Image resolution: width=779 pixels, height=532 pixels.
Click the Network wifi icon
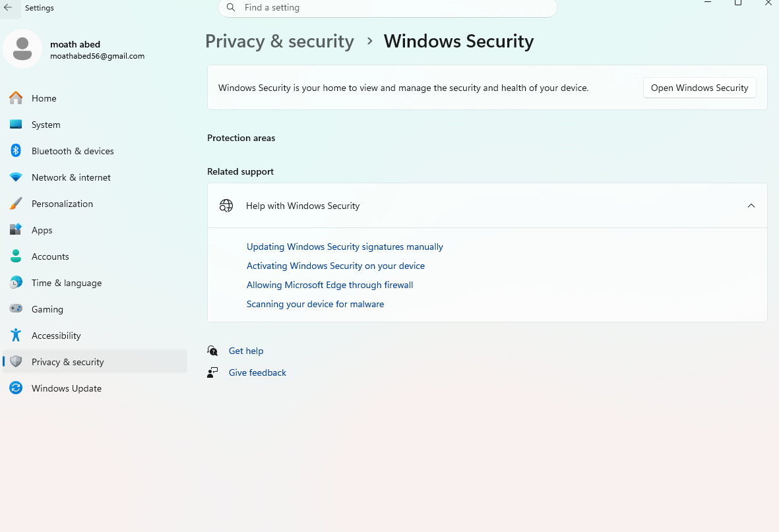click(16, 177)
